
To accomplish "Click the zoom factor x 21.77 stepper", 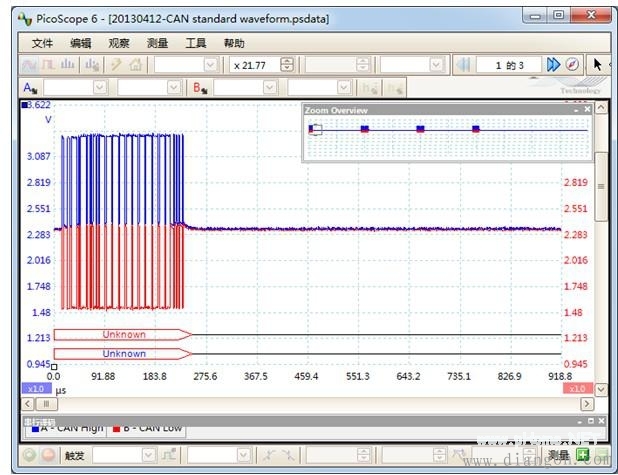I will (287, 65).
